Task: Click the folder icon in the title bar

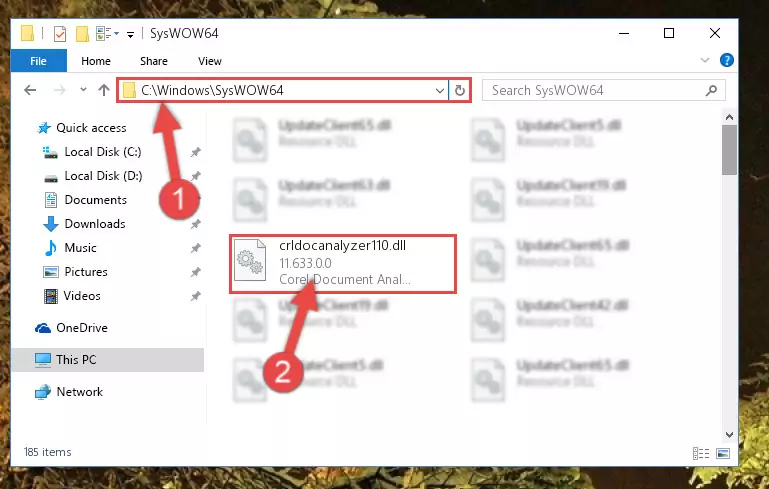Action: tap(27, 33)
